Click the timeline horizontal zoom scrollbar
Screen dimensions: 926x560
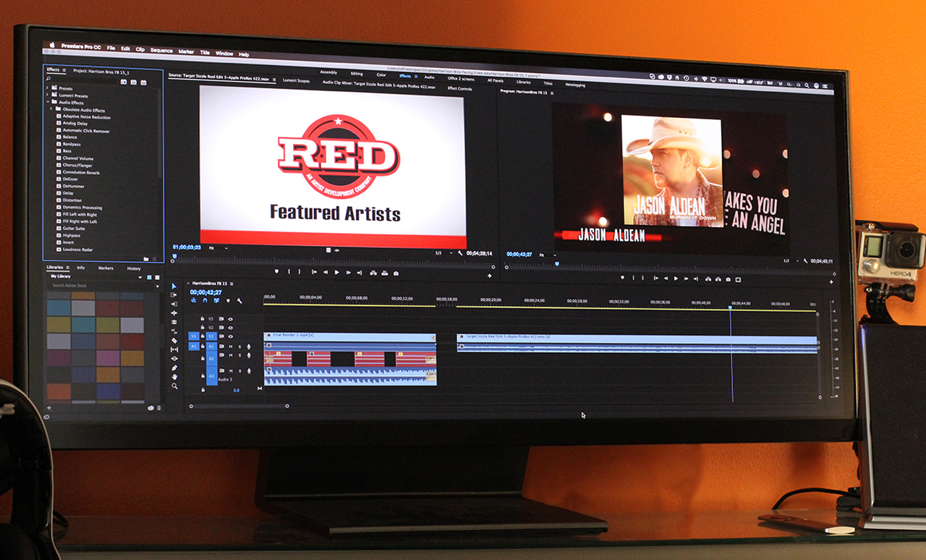tap(239, 406)
